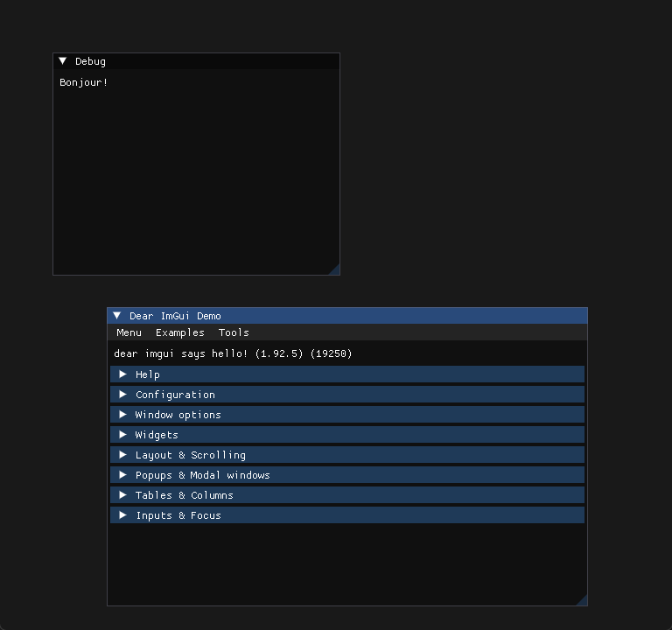The image size is (672, 630).
Task: Expand the Window options section
Action: [178, 415]
